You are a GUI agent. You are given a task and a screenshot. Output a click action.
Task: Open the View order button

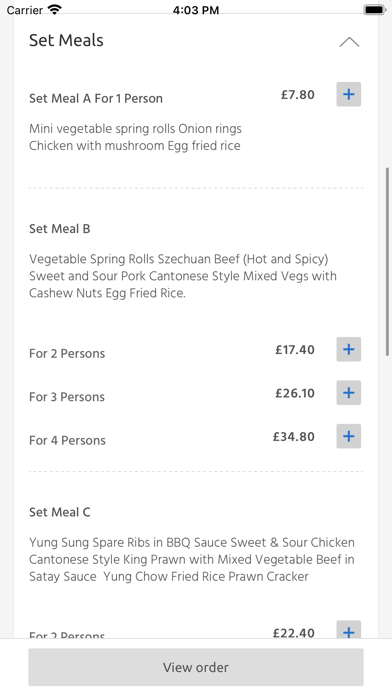click(196, 667)
